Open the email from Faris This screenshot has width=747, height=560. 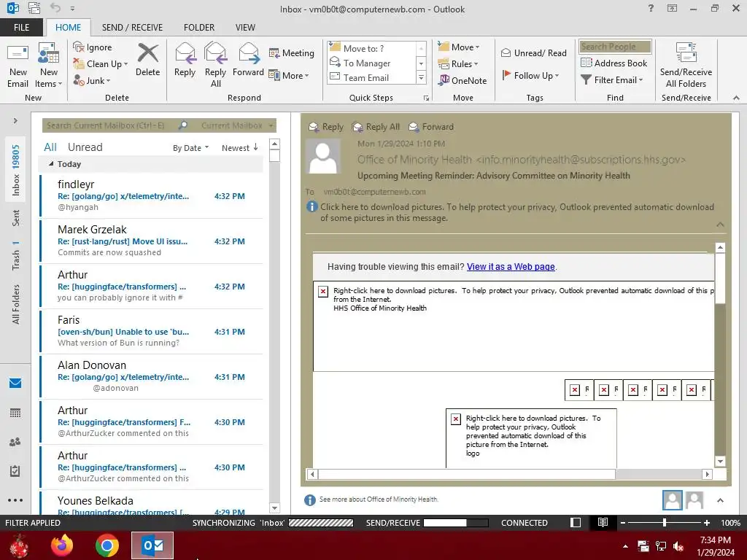point(152,332)
